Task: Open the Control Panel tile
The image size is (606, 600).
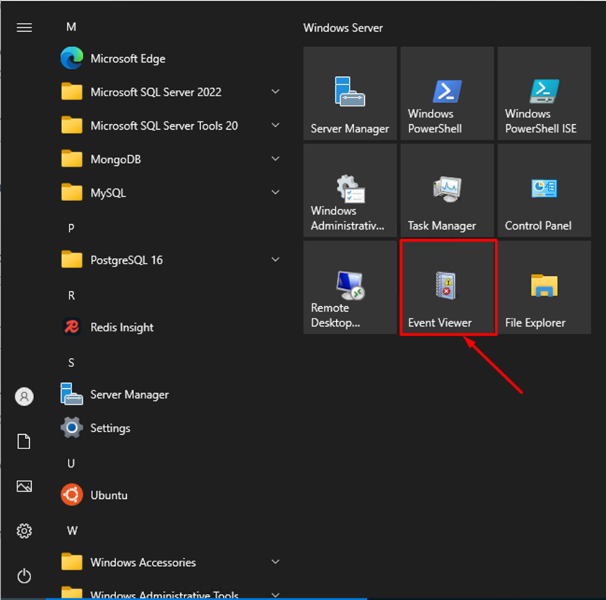Action: pos(544,191)
